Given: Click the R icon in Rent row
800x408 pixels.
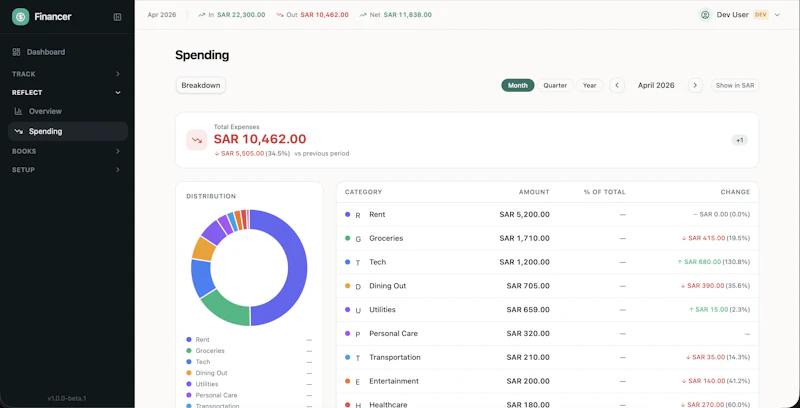Looking at the screenshot, I should point(358,215).
